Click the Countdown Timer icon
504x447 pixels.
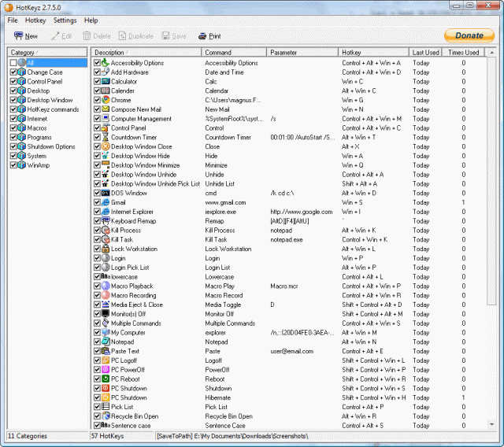pos(106,137)
